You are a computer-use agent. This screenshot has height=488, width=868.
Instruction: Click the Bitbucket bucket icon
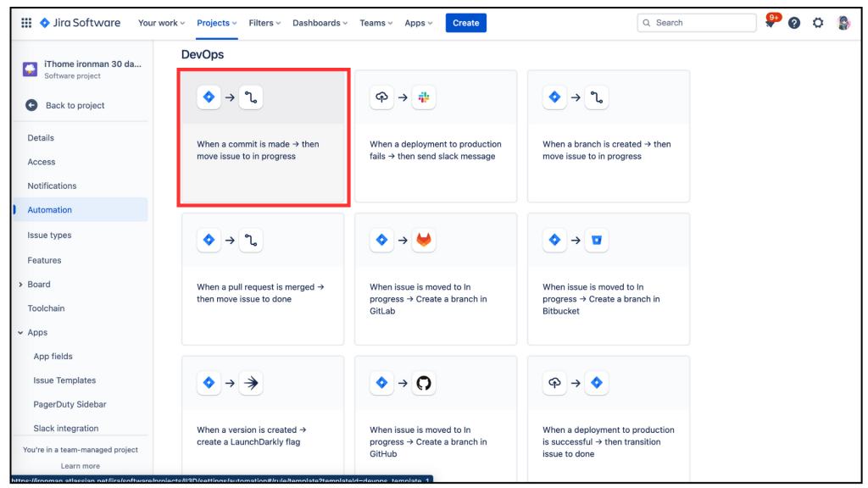[596, 240]
